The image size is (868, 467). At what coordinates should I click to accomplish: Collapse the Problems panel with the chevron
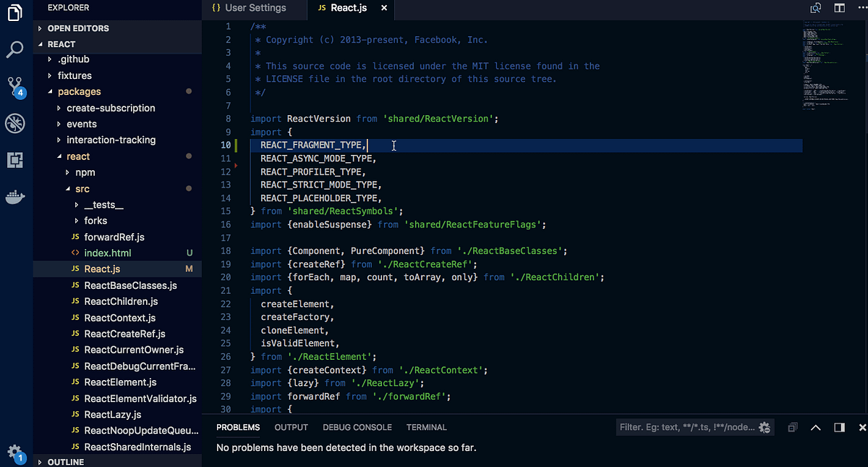(816, 427)
